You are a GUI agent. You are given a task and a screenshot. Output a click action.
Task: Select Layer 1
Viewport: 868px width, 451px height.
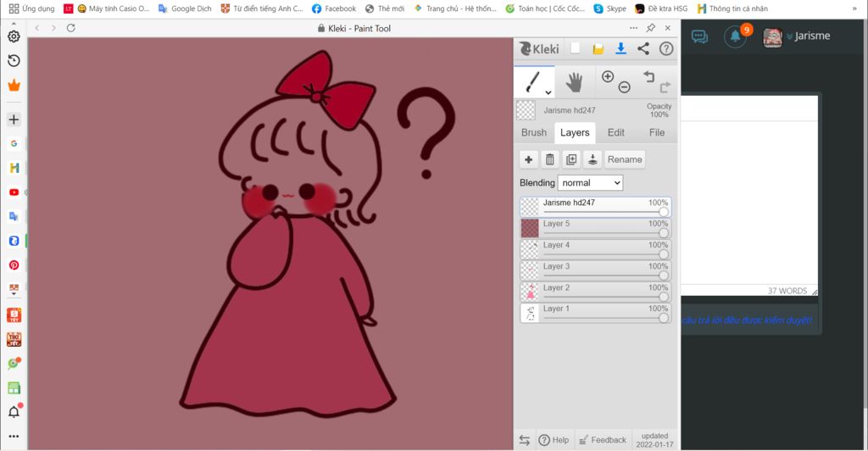[595, 313]
